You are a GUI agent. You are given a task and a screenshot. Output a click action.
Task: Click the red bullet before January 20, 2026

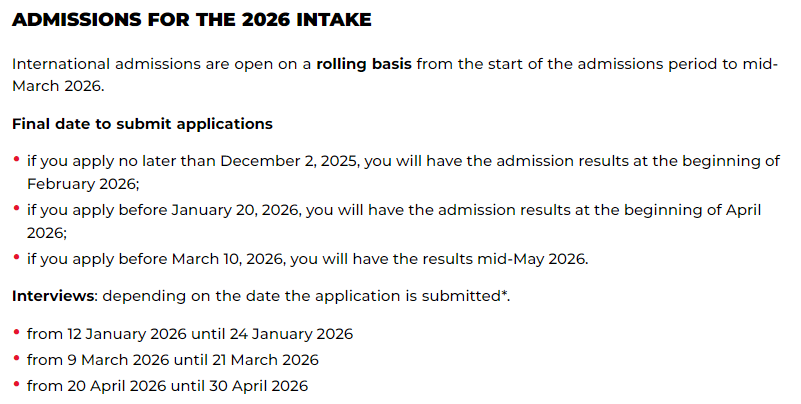tap(17, 208)
